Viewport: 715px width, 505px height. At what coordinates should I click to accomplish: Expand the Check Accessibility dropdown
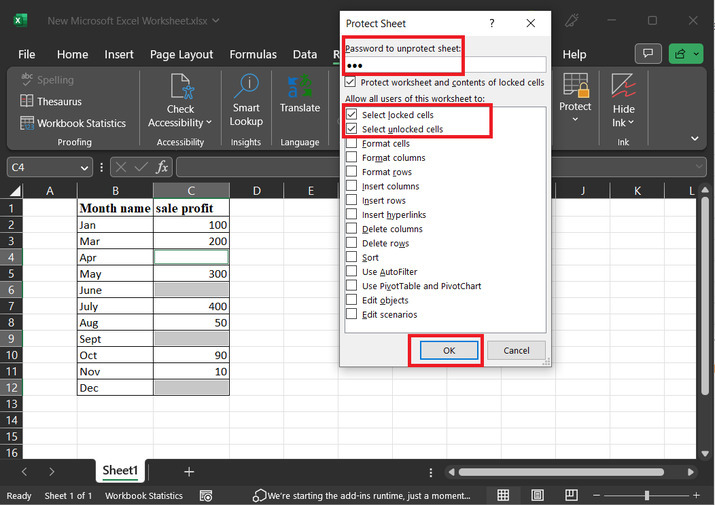[x=208, y=123]
